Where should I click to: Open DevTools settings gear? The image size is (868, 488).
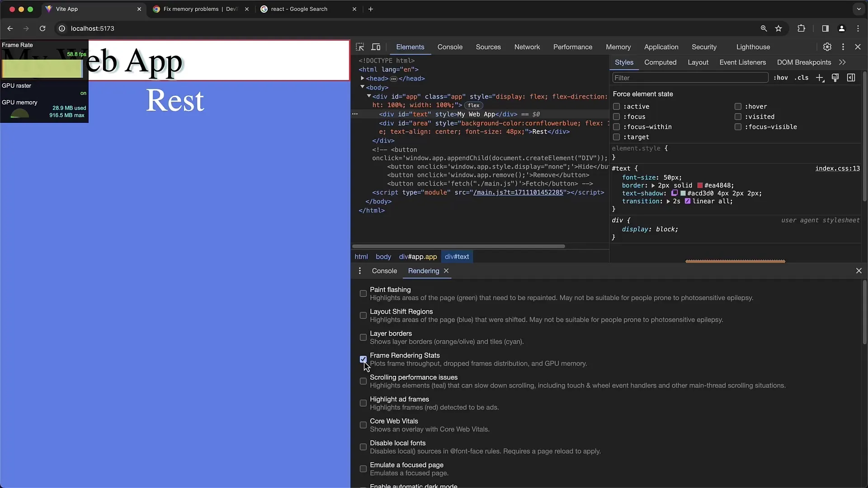[x=827, y=47]
